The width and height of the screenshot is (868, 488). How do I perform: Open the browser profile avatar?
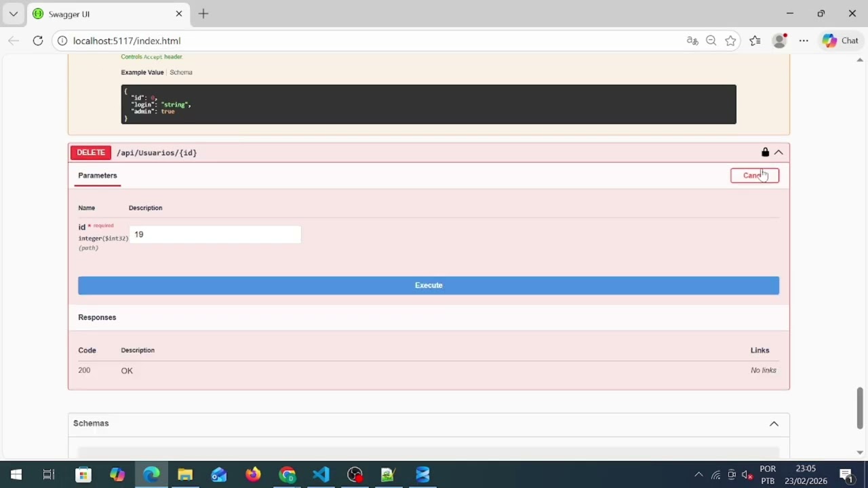[x=780, y=41]
